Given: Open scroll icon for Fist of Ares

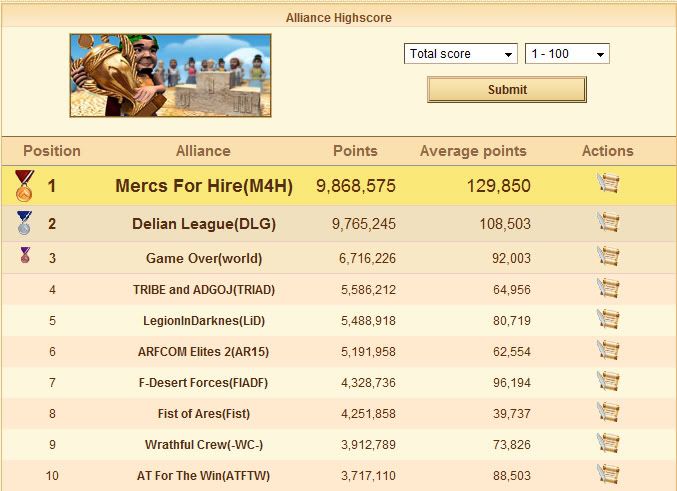Looking at the screenshot, I should tap(608, 412).
